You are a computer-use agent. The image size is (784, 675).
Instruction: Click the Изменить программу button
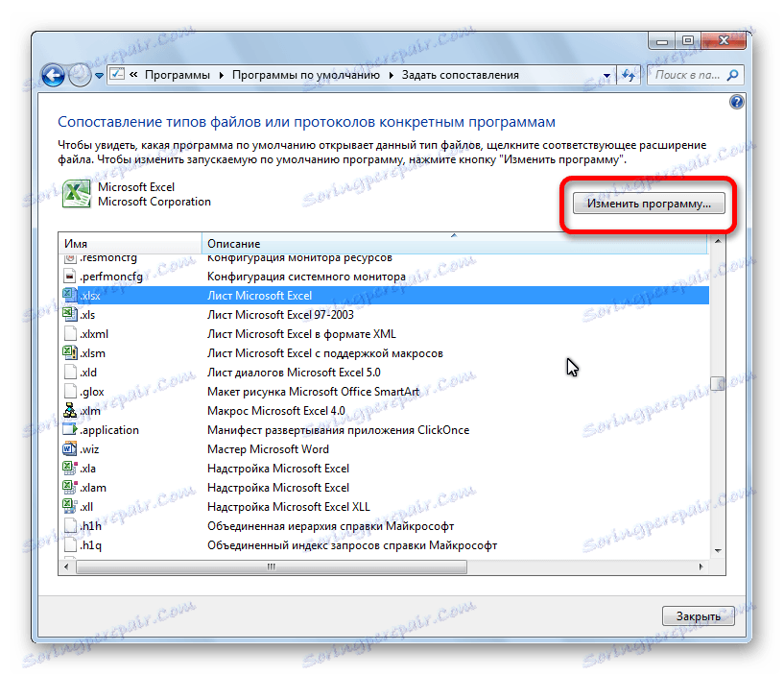tap(649, 204)
